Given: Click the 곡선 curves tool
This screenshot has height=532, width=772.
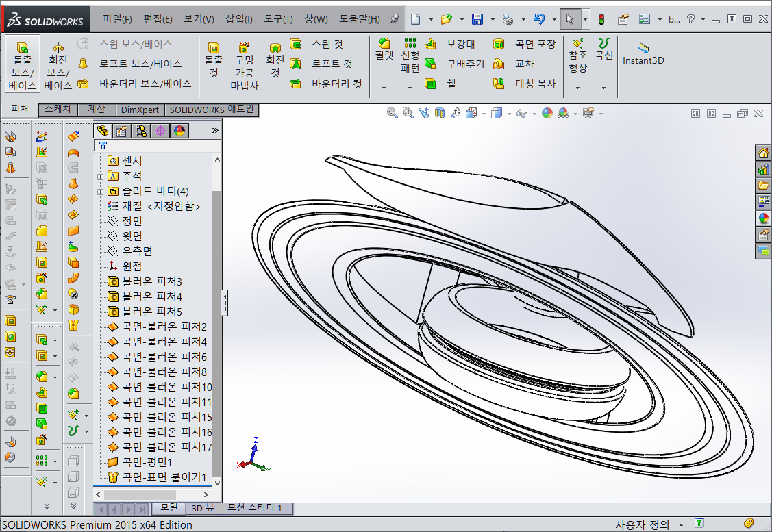Looking at the screenshot, I should click(603, 49).
